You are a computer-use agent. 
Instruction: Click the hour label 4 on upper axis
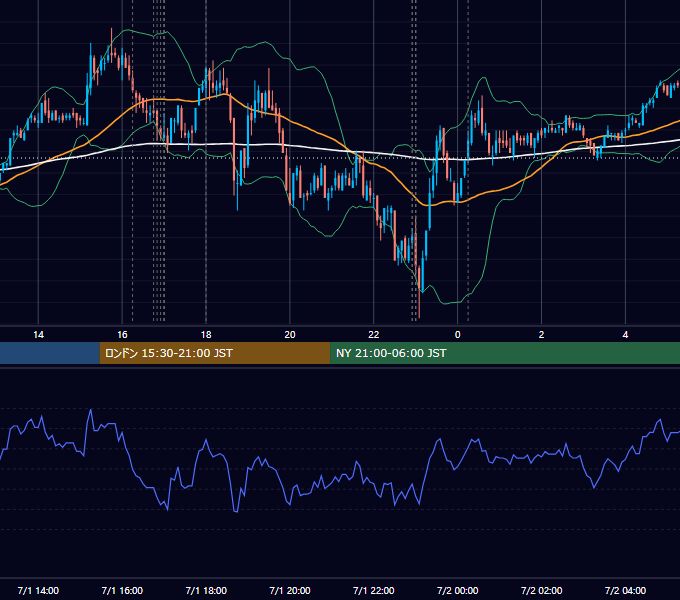pyautogui.click(x=625, y=335)
